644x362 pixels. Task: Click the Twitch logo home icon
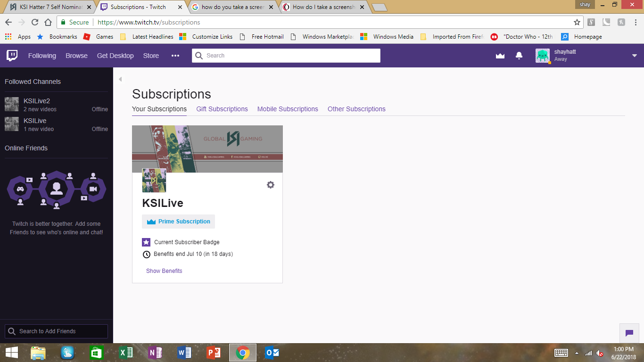click(x=12, y=56)
